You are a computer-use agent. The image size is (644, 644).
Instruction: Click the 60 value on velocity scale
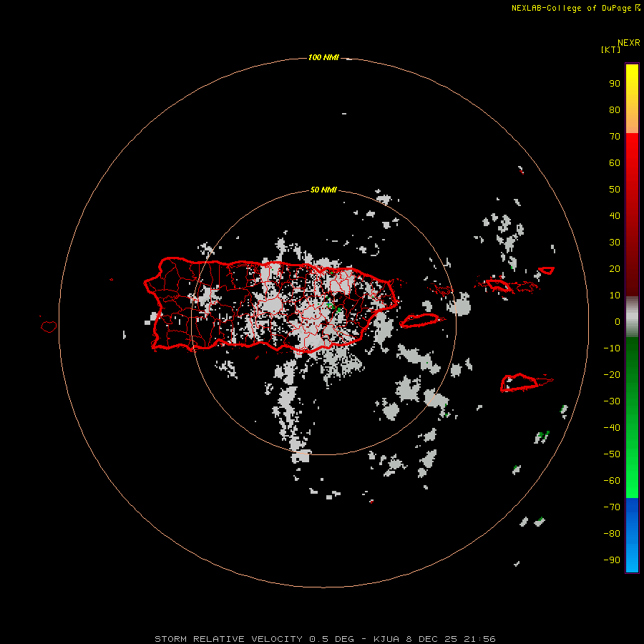click(x=615, y=163)
